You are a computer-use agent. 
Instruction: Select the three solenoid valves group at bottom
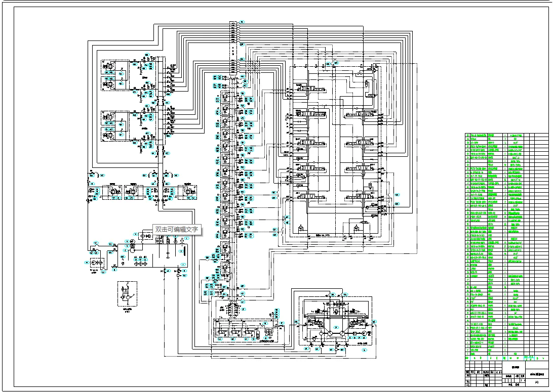coord(234,332)
